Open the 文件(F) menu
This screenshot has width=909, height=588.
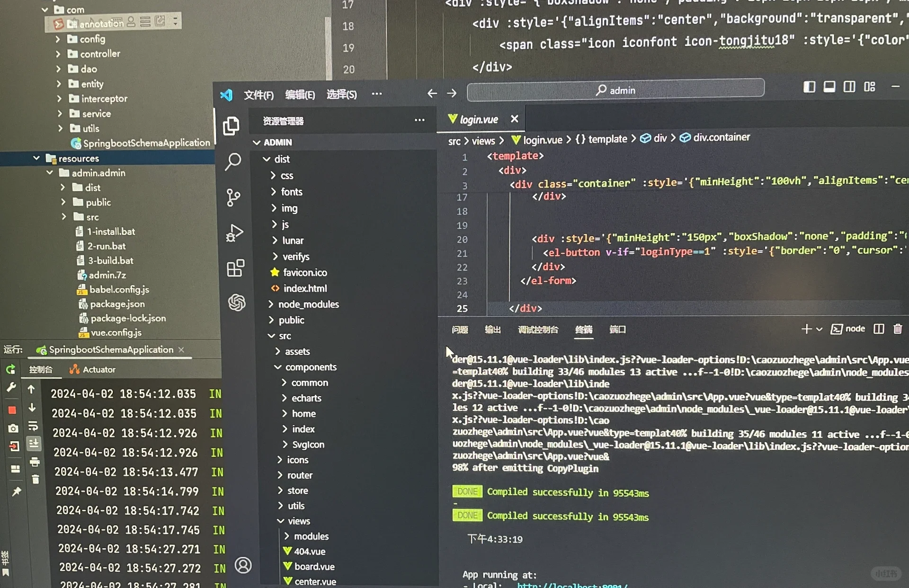coord(258,95)
